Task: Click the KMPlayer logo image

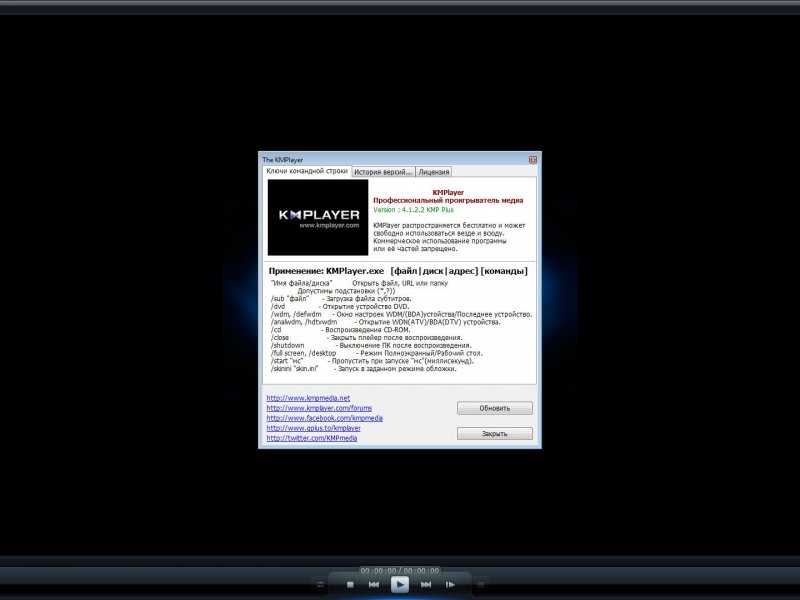Action: [318, 217]
